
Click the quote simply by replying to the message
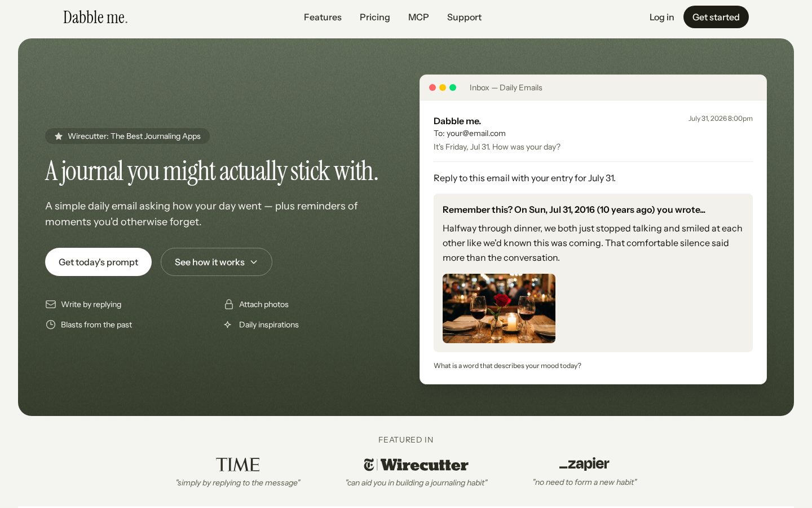(x=238, y=483)
